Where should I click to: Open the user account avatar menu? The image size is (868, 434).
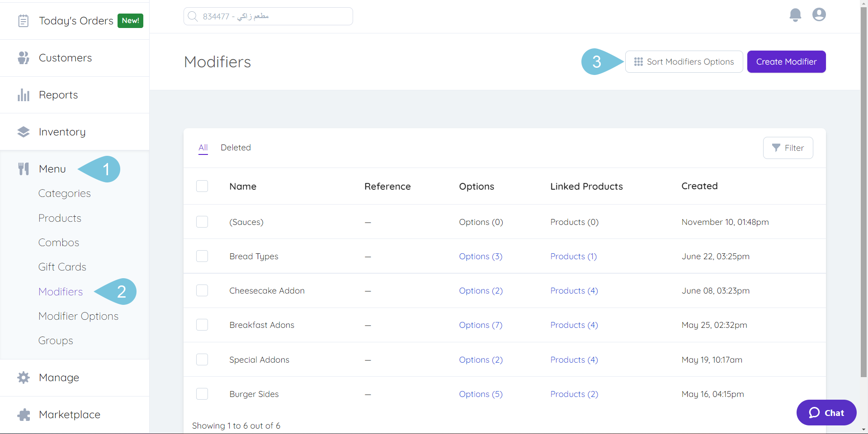pyautogui.click(x=819, y=14)
